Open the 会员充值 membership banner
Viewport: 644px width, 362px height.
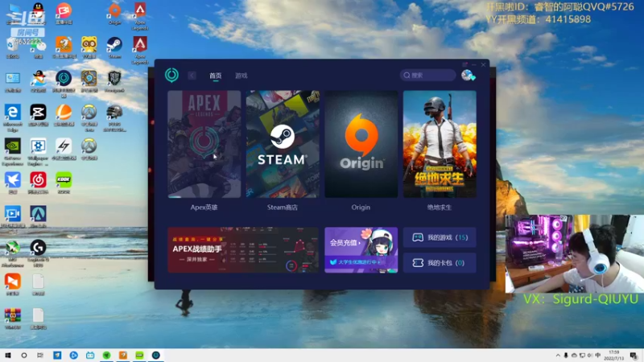coord(361,250)
